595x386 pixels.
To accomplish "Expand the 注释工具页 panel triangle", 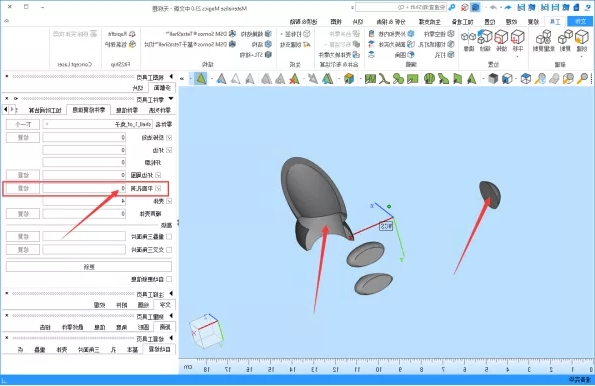I will pyautogui.click(x=171, y=294).
